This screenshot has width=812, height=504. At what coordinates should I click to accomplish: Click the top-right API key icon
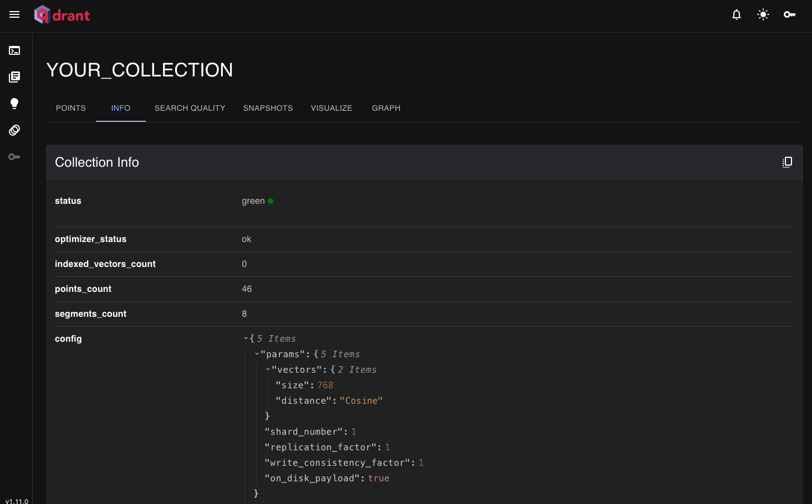[x=790, y=15]
